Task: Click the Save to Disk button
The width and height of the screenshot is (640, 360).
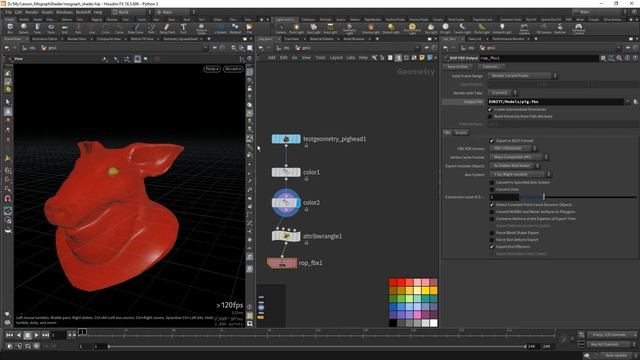Action: 458,67
